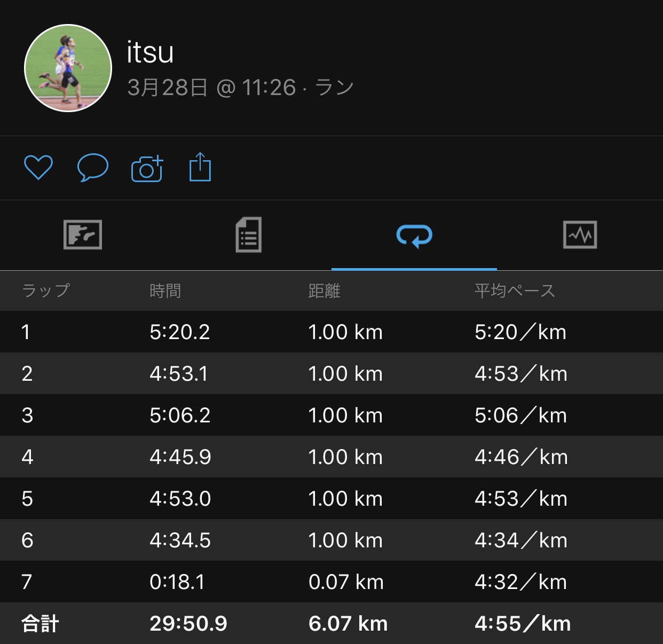Open the itsu profile name
Screen dimensions: 663x644
(x=150, y=52)
